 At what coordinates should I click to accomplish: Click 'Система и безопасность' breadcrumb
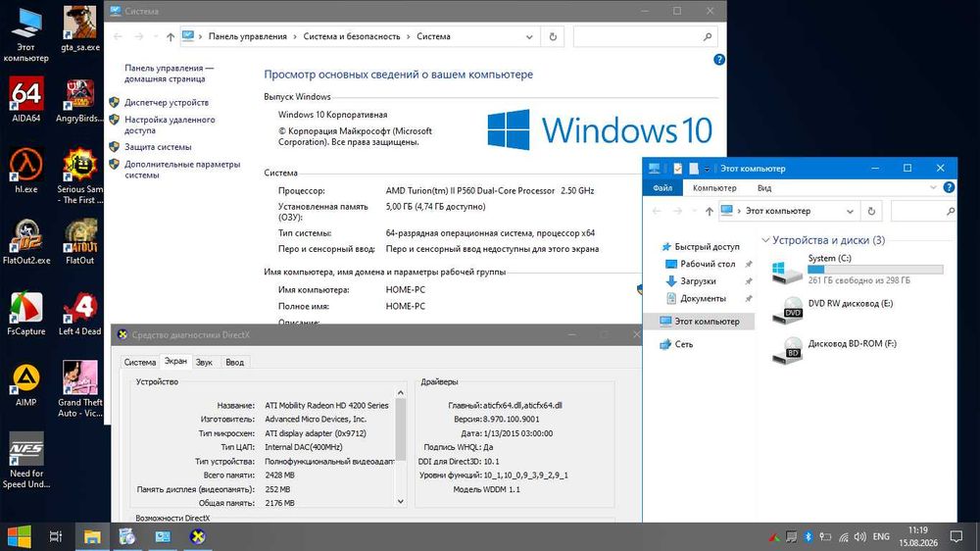[x=351, y=37]
